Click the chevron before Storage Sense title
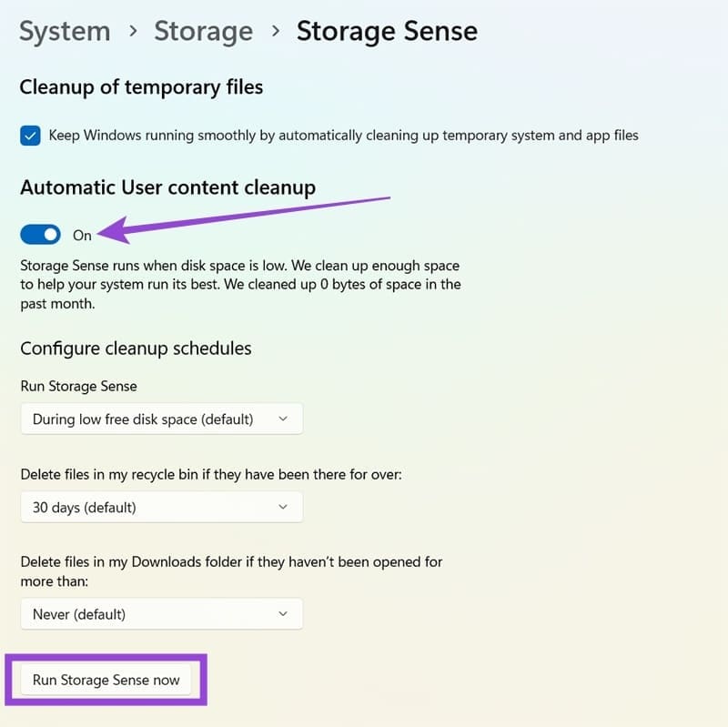Viewport: 728px width, 727px height. [x=275, y=32]
